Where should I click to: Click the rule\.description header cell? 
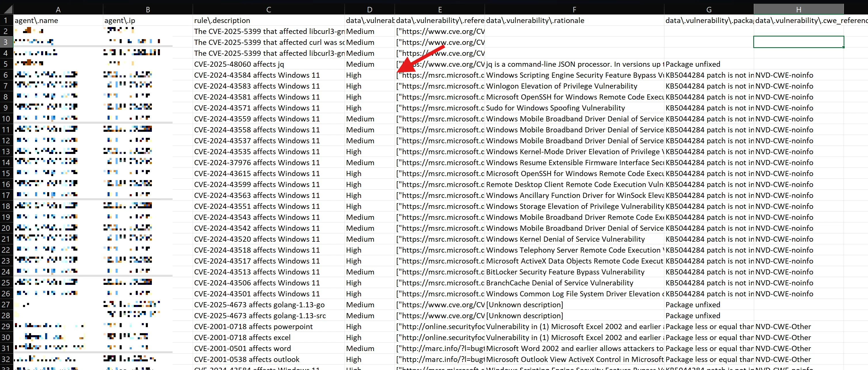[269, 20]
